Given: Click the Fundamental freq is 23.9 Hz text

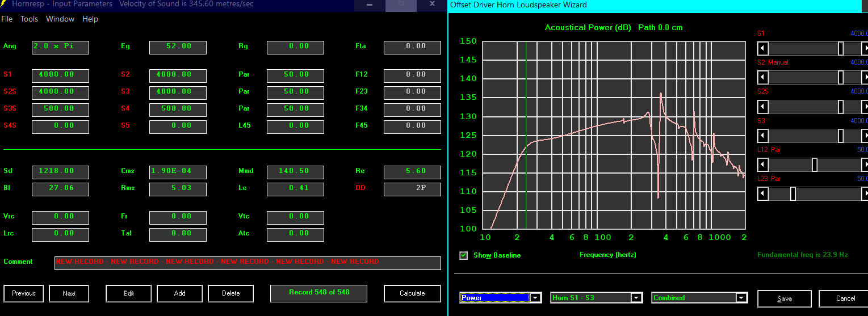Looking at the screenshot, I should point(803,255).
